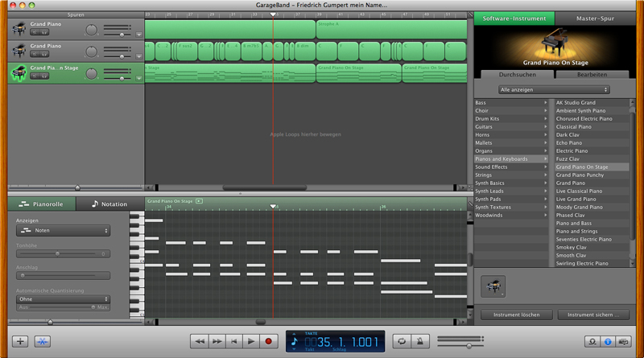Select the Pianos and Keyboards category
The height and width of the screenshot is (358, 644).
[511, 158]
